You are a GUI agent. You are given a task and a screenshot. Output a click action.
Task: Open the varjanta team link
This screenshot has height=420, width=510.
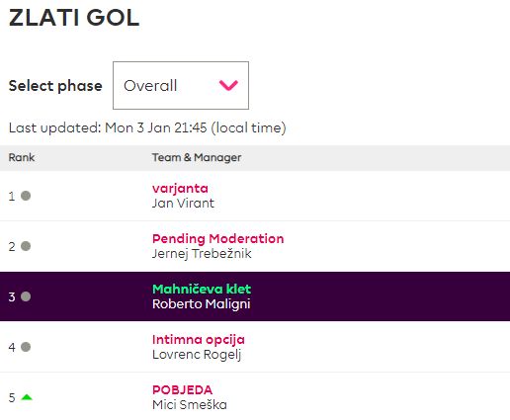point(180,189)
